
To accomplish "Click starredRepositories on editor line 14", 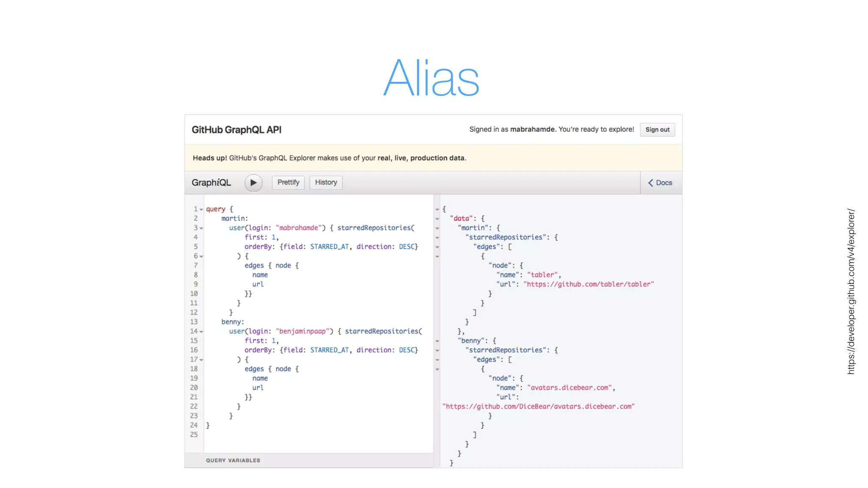I will (381, 331).
